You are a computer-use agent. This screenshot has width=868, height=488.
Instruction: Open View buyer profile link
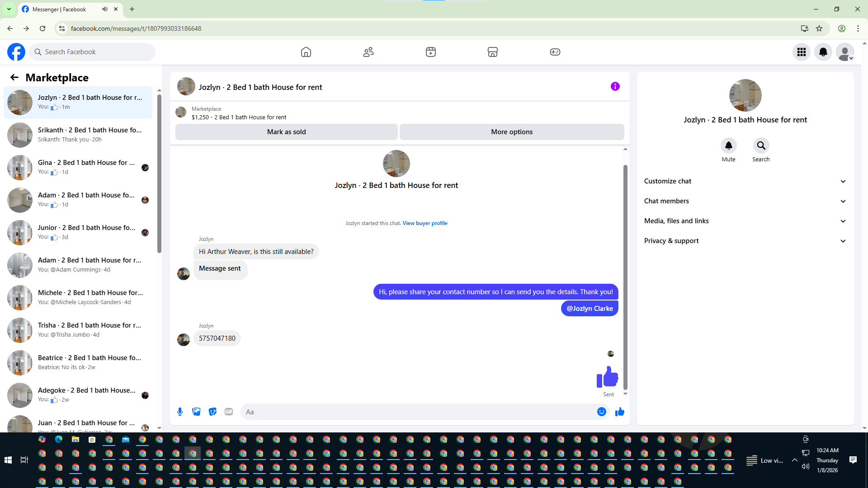click(425, 223)
